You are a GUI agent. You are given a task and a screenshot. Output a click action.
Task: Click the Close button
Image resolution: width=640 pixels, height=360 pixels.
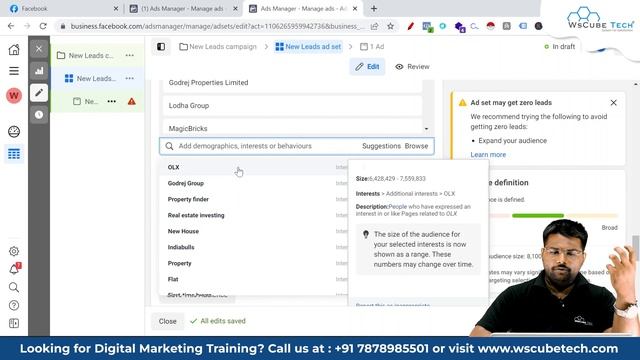pos(167,321)
